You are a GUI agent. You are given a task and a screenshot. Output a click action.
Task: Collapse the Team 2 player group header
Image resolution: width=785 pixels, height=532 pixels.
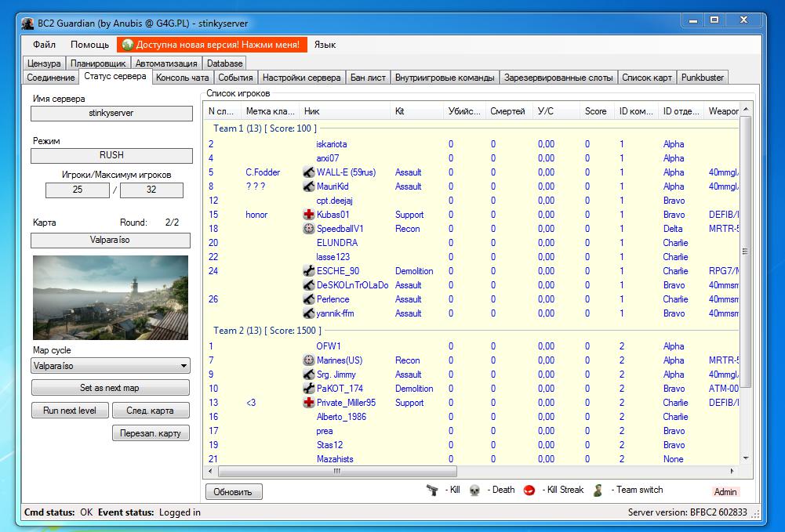click(267, 331)
